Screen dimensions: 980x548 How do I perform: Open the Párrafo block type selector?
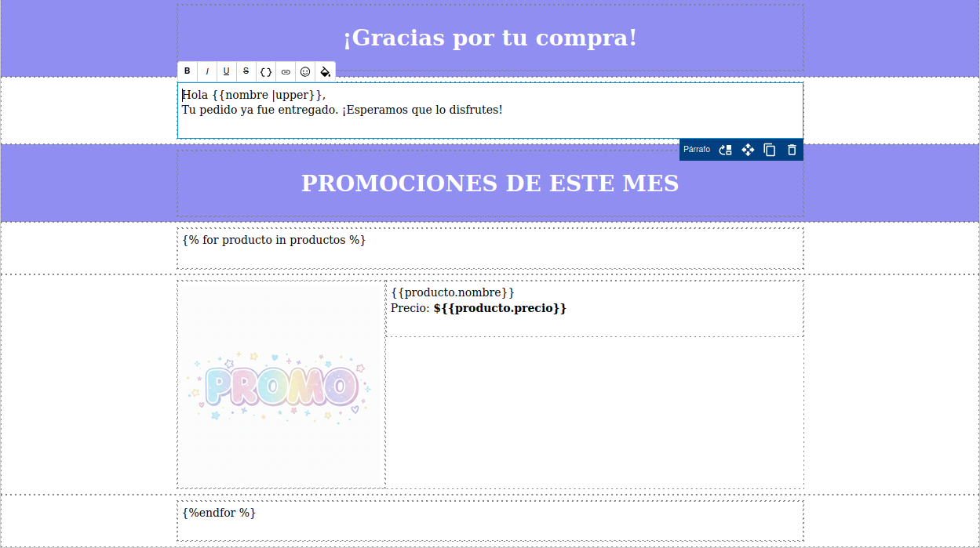696,150
